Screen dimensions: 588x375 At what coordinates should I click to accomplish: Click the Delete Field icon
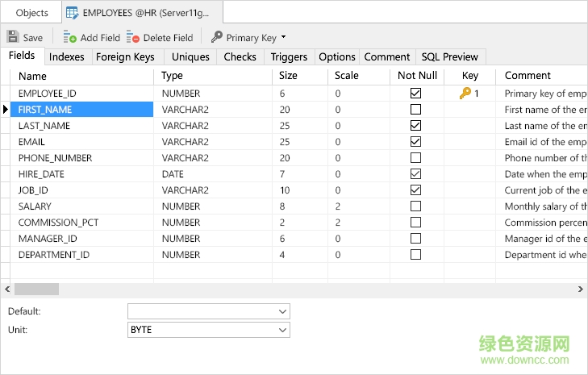pos(133,37)
